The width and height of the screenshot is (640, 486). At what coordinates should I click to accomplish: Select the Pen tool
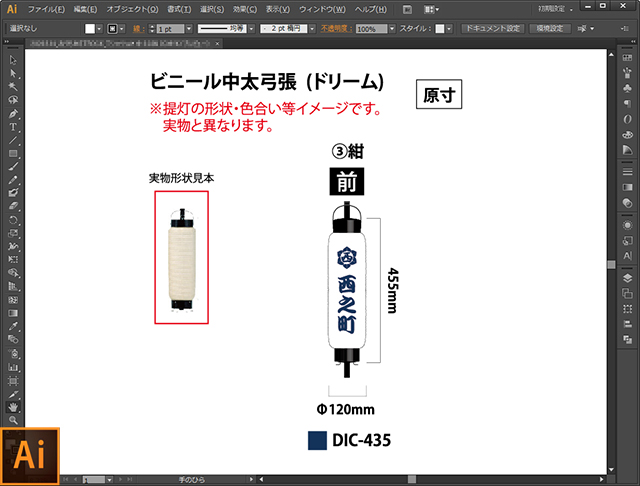(x=13, y=114)
